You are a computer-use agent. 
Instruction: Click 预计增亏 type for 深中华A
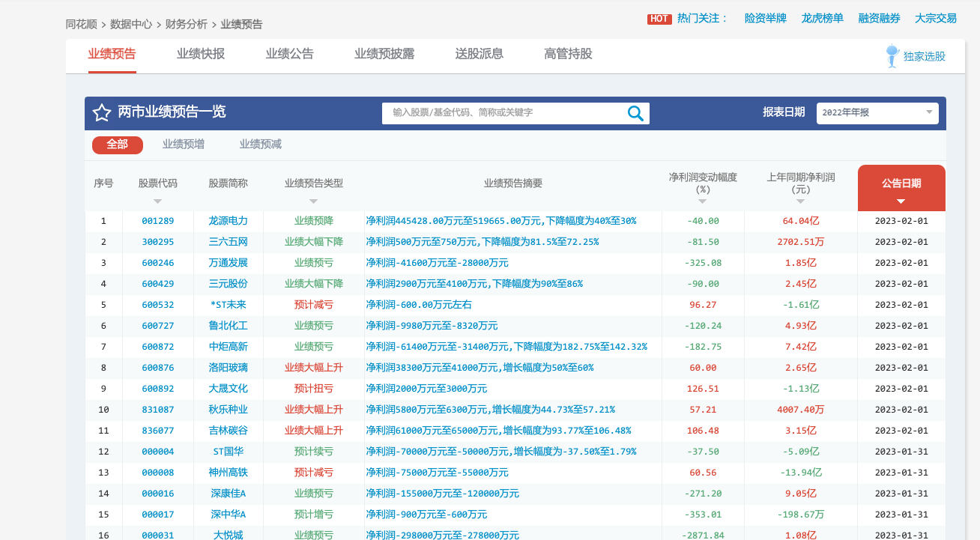click(314, 515)
